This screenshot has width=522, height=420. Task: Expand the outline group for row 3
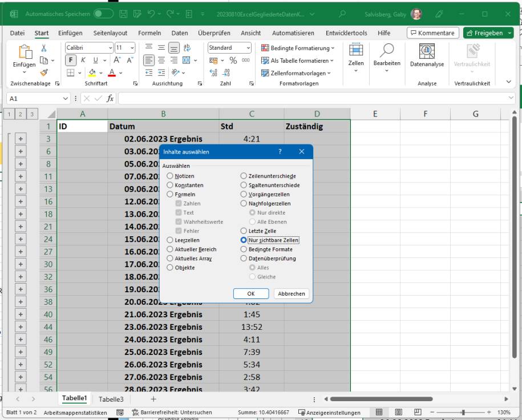tap(21, 139)
